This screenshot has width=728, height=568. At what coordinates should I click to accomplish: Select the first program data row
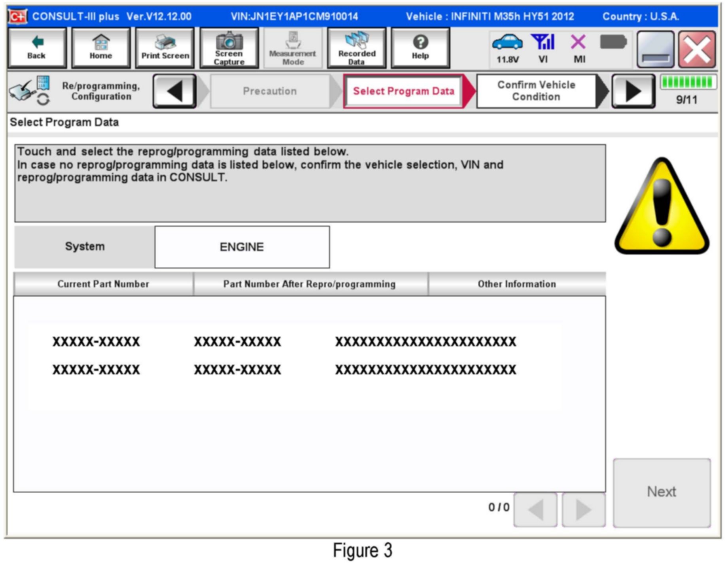click(284, 341)
